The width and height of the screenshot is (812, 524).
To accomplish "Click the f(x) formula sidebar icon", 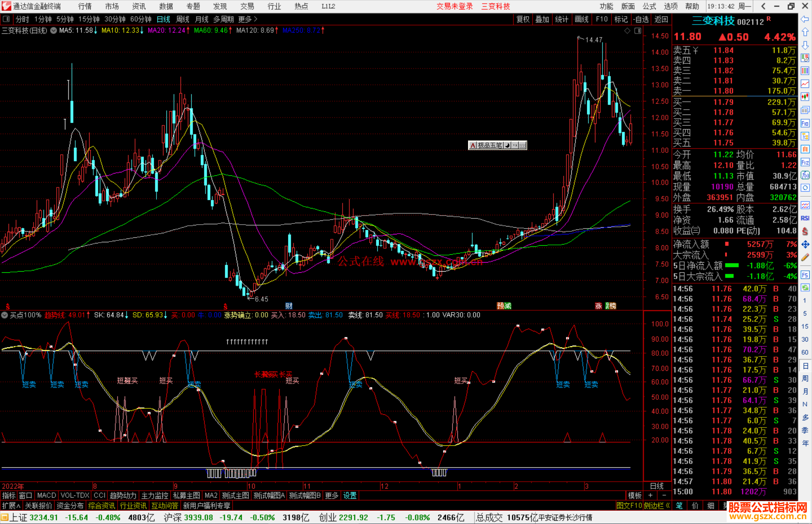I will (805, 175).
